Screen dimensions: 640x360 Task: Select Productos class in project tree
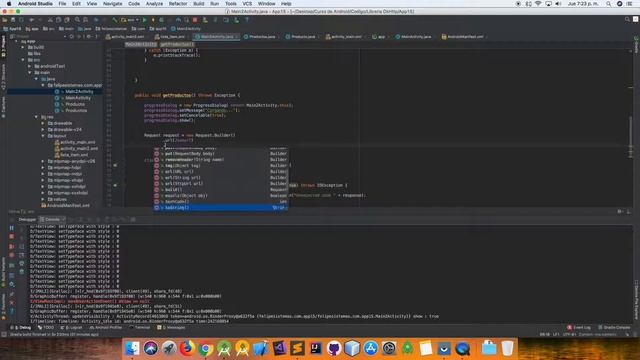click(x=76, y=111)
